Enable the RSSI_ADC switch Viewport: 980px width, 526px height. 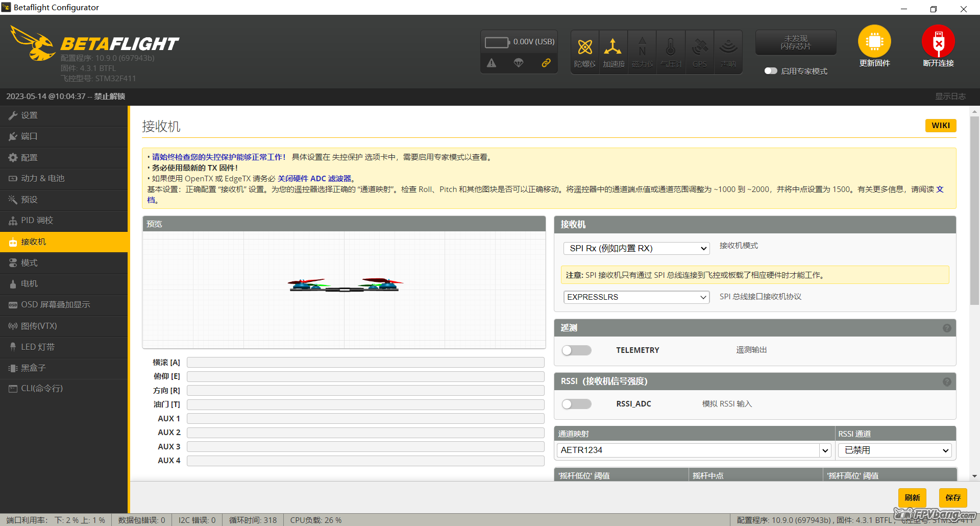576,404
